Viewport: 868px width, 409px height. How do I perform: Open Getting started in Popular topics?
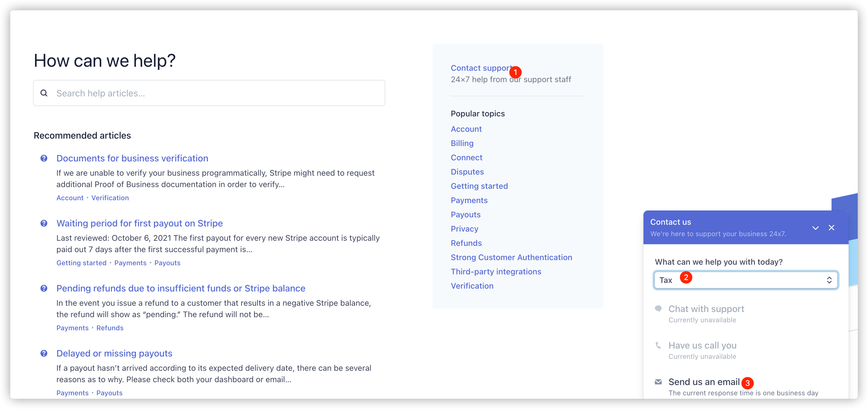(479, 186)
